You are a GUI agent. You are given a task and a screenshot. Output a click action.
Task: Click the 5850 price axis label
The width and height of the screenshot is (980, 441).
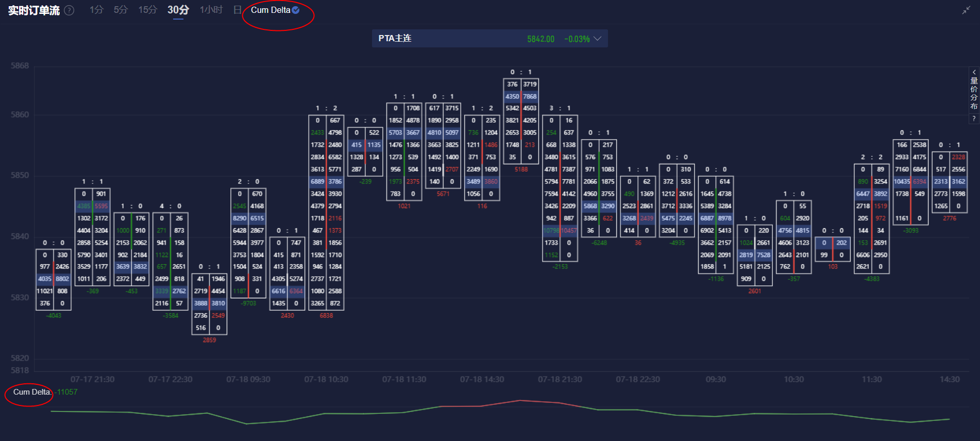click(x=20, y=175)
